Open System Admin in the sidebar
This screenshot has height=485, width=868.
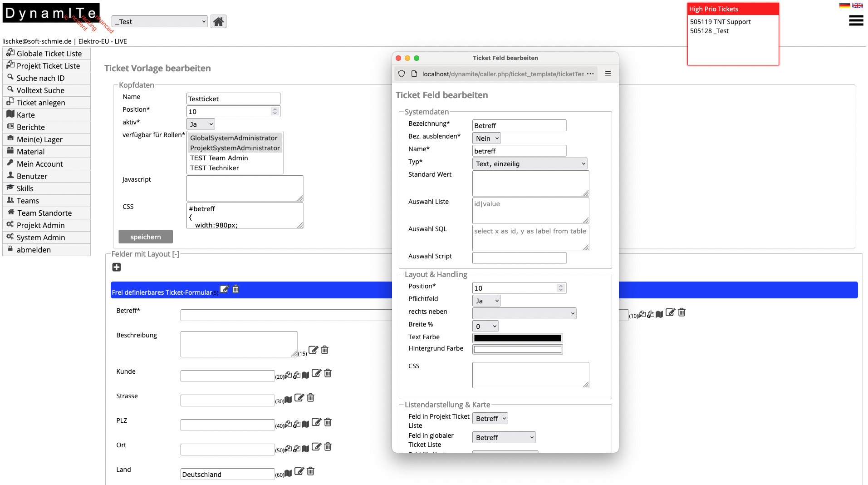click(x=40, y=237)
